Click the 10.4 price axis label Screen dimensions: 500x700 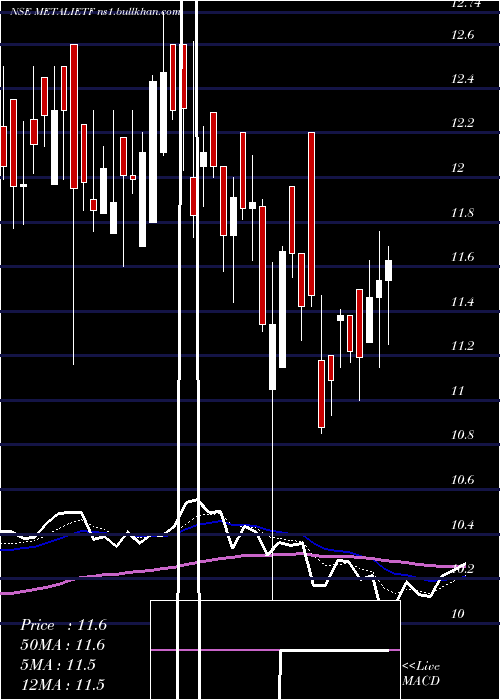point(463,525)
